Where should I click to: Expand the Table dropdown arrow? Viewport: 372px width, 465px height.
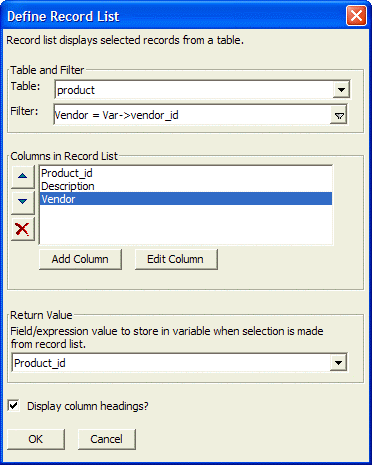[341, 90]
